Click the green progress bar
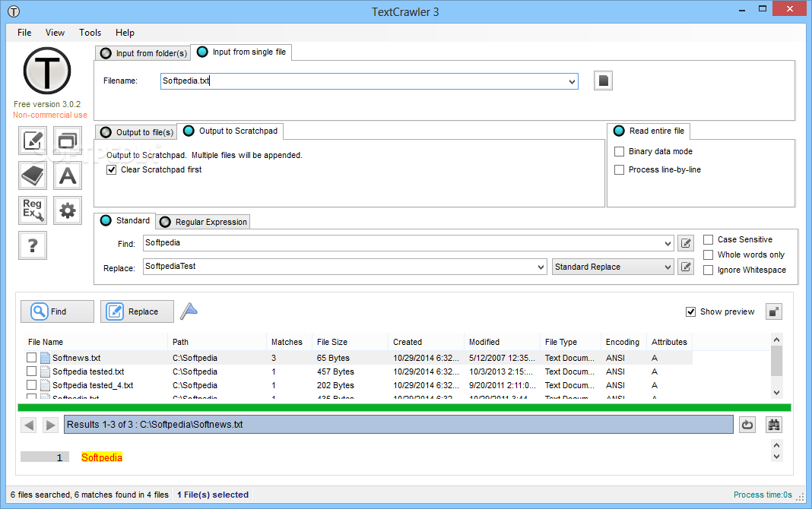 tap(404, 408)
